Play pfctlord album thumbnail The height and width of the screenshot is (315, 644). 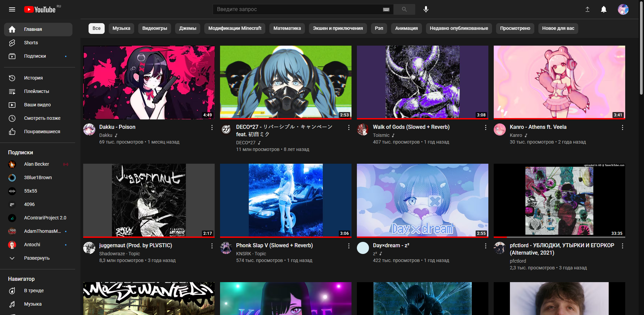[559, 201]
